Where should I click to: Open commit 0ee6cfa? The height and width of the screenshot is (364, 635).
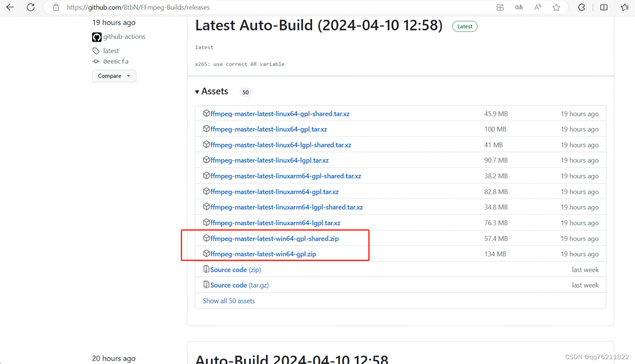(x=116, y=62)
